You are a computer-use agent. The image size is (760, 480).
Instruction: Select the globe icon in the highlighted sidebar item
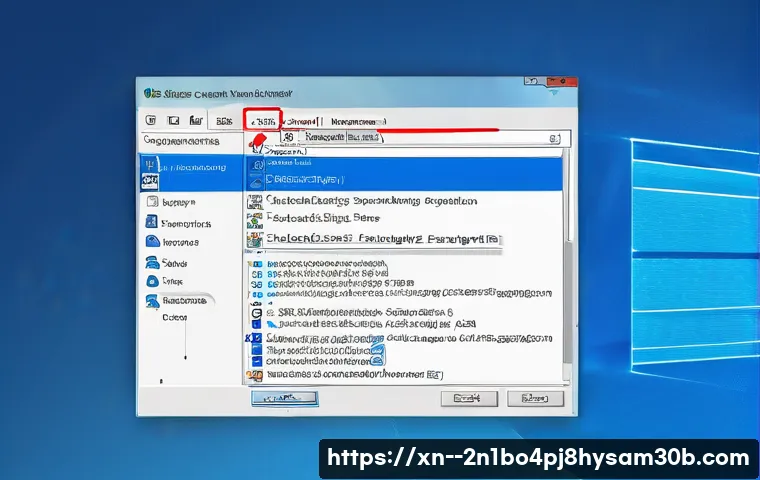tap(151, 179)
